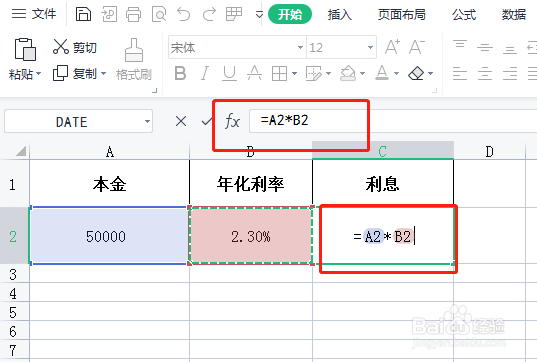Screen dimensions: 537x362
Task: Click the 复制 copy button
Action: coord(75,73)
